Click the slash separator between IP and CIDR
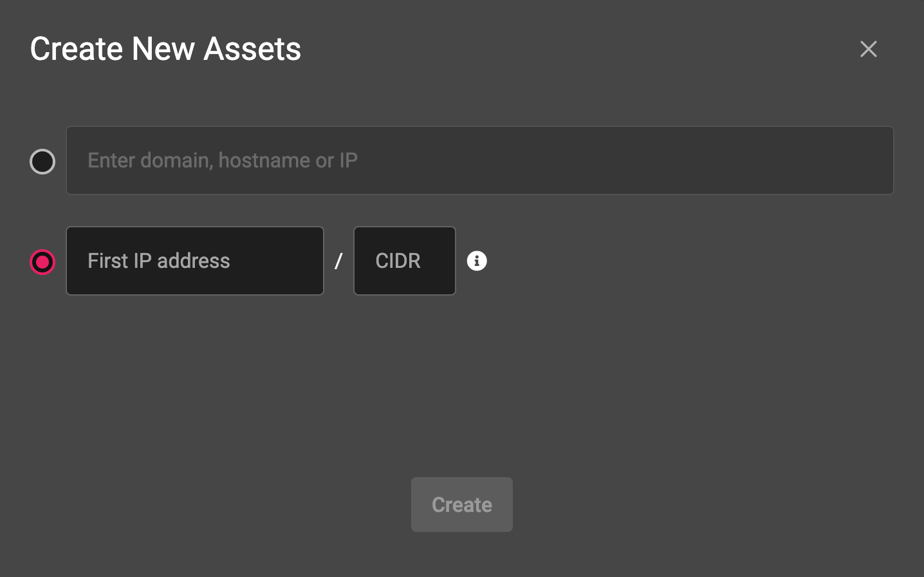The width and height of the screenshot is (924, 577). point(338,261)
